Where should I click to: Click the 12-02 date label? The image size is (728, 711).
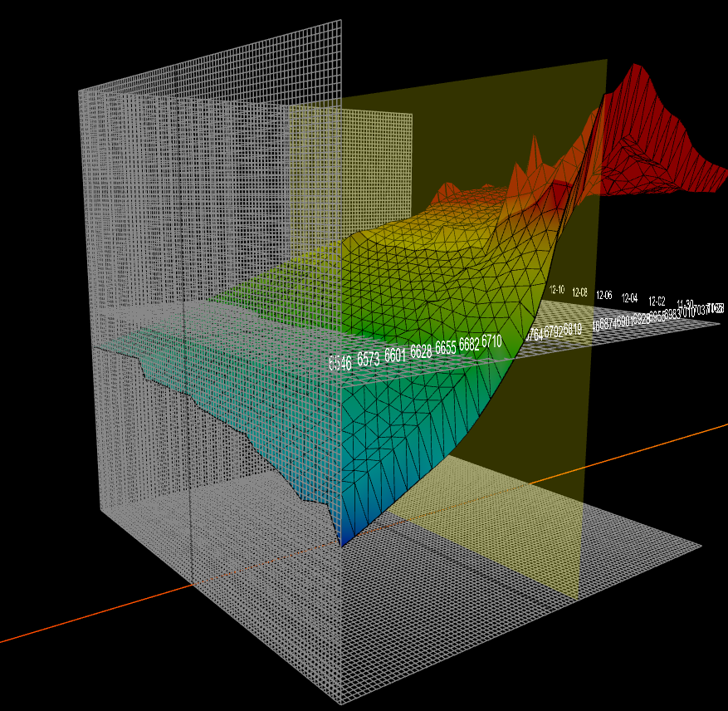(x=657, y=302)
